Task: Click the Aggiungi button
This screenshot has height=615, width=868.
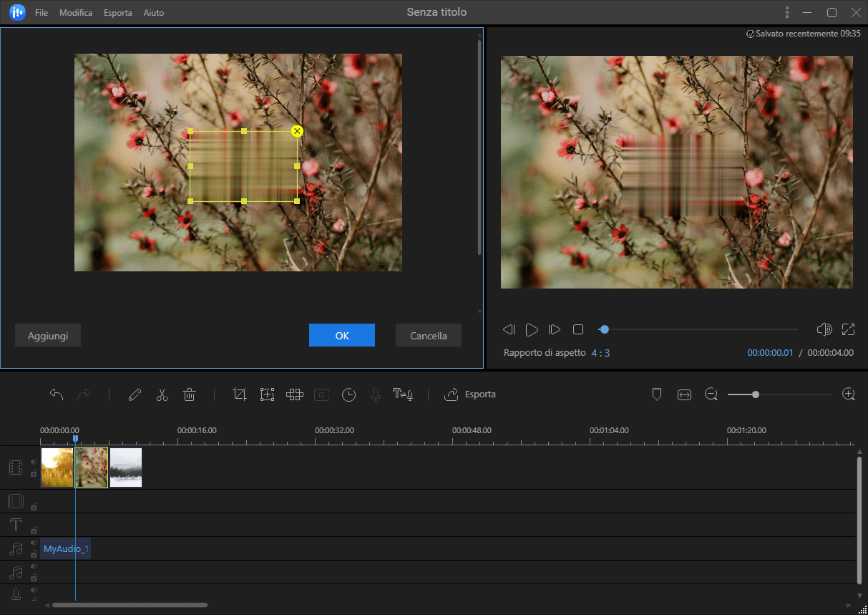Action: (48, 335)
